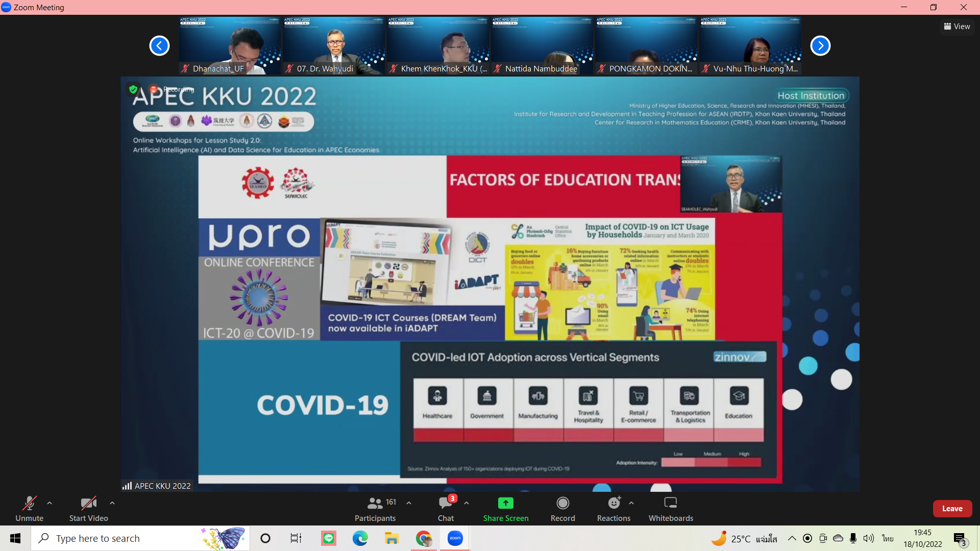Start Video camera toggle
This screenshot has height=551, width=980.
88,509
